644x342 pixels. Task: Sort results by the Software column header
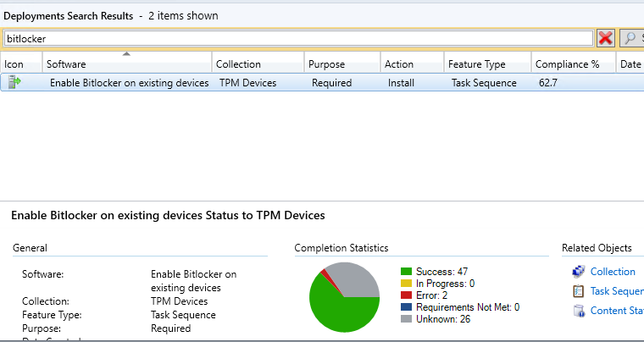[x=66, y=64]
